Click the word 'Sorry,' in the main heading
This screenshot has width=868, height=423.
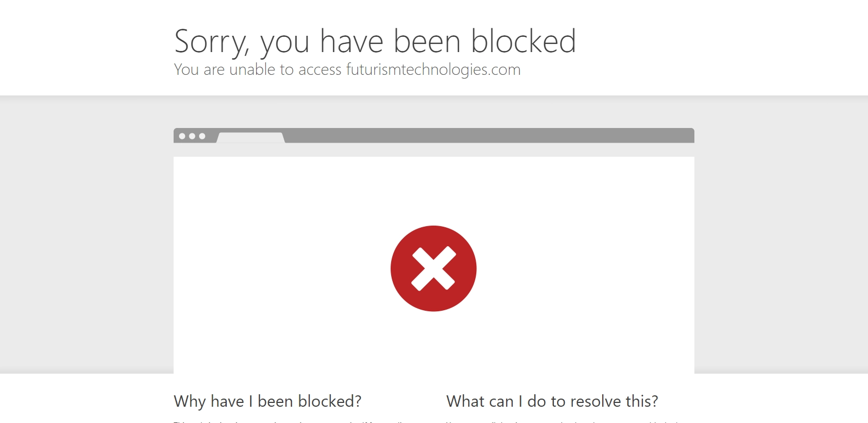(x=211, y=42)
